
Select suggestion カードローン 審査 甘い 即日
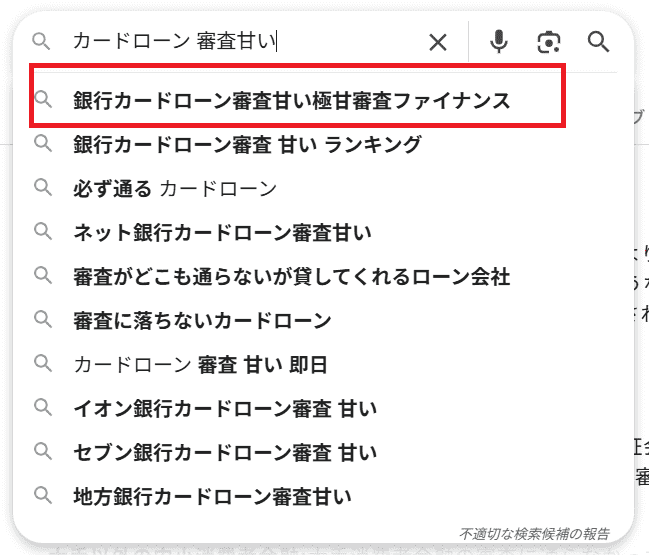coord(200,364)
